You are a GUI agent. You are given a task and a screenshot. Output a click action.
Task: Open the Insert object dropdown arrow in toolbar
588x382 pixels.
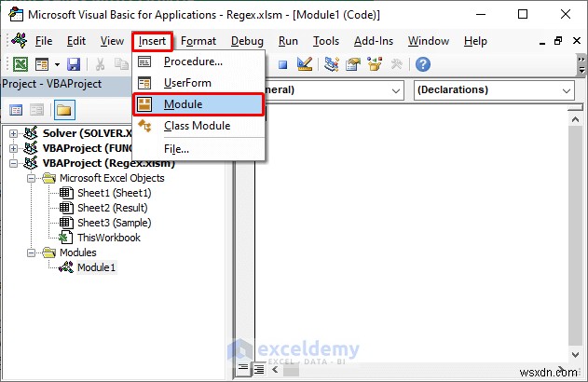coord(57,64)
